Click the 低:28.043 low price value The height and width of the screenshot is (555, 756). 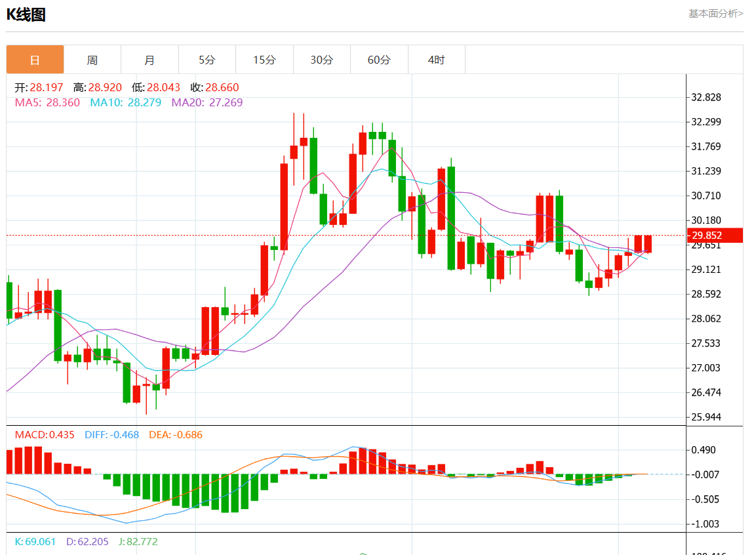[156, 87]
